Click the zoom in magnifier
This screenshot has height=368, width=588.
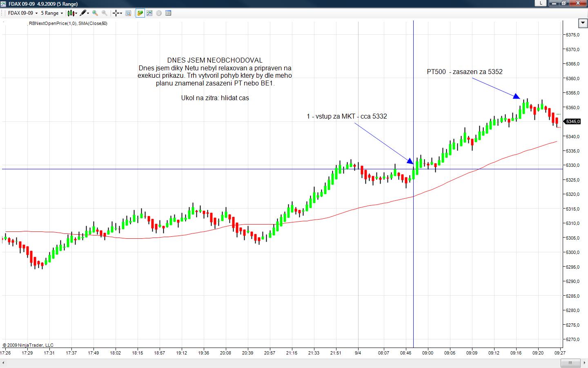[x=95, y=13]
